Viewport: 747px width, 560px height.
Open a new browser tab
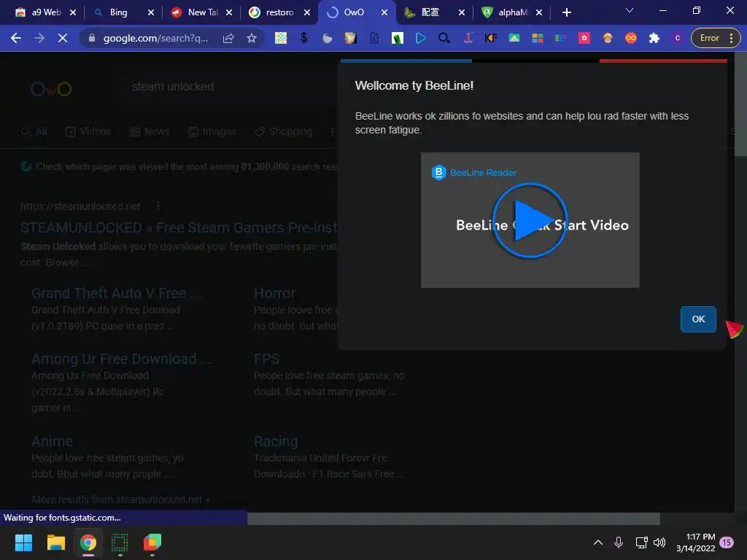tap(566, 12)
